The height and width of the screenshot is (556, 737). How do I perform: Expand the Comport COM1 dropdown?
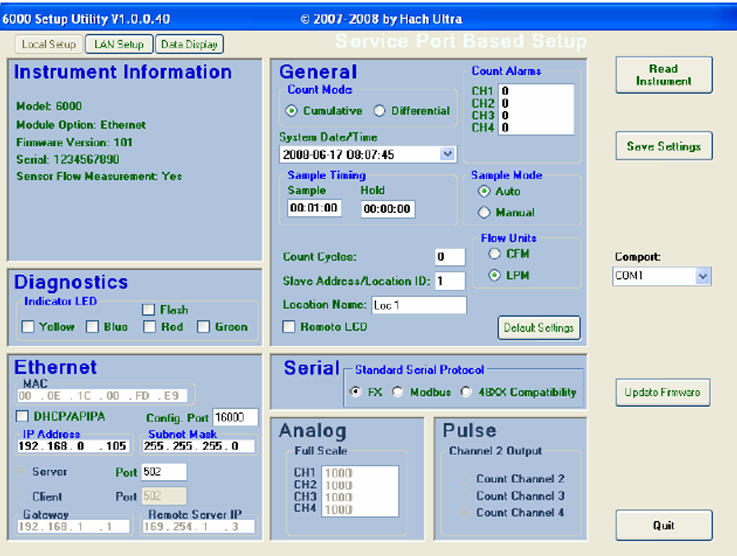(x=702, y=276)
